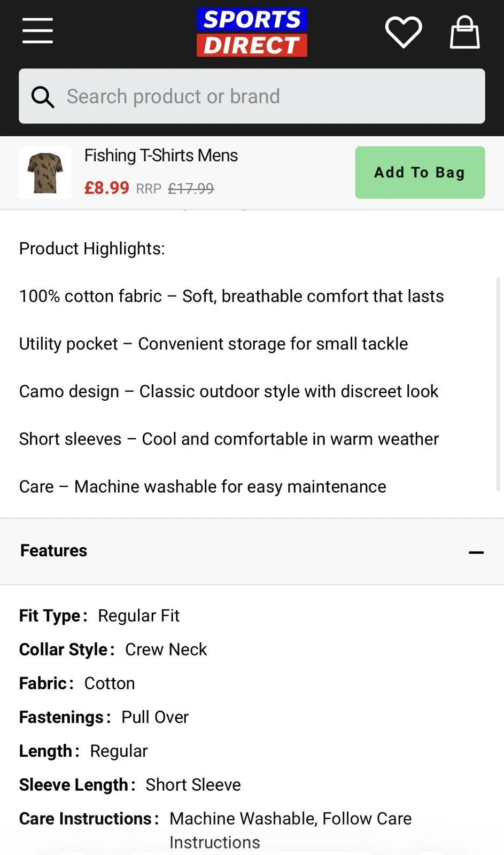Screen dimensions: 504x855
Task: Click the Features section header
Action: 53,551
